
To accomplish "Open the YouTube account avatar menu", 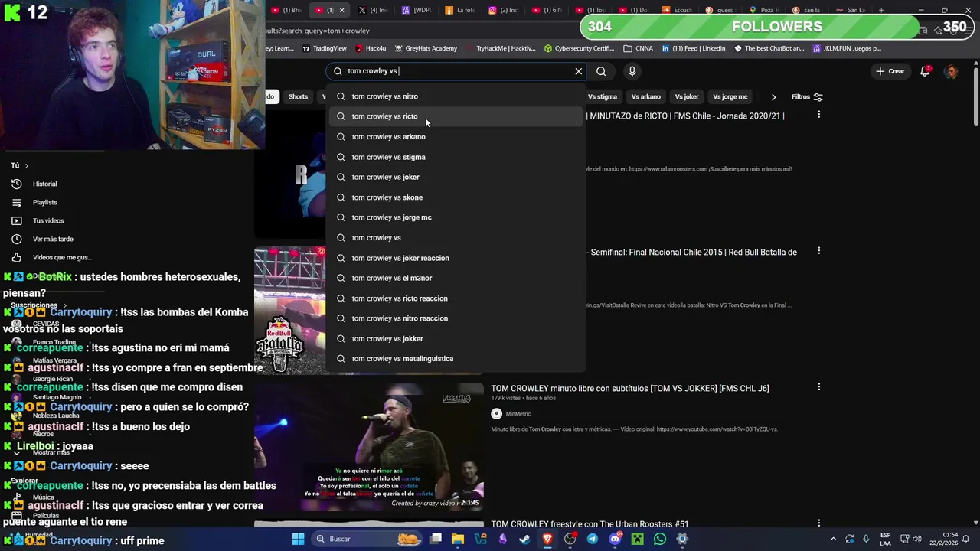I will click(951, 71).
